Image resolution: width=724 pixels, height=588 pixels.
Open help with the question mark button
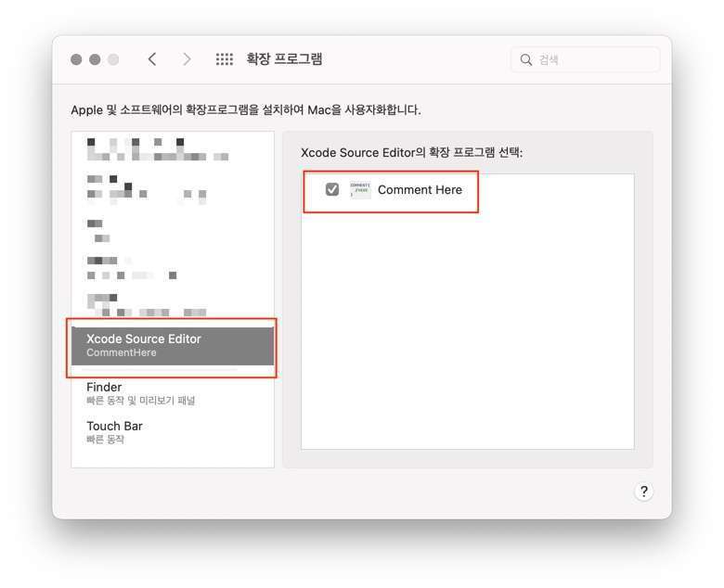(x=644, y=492)
